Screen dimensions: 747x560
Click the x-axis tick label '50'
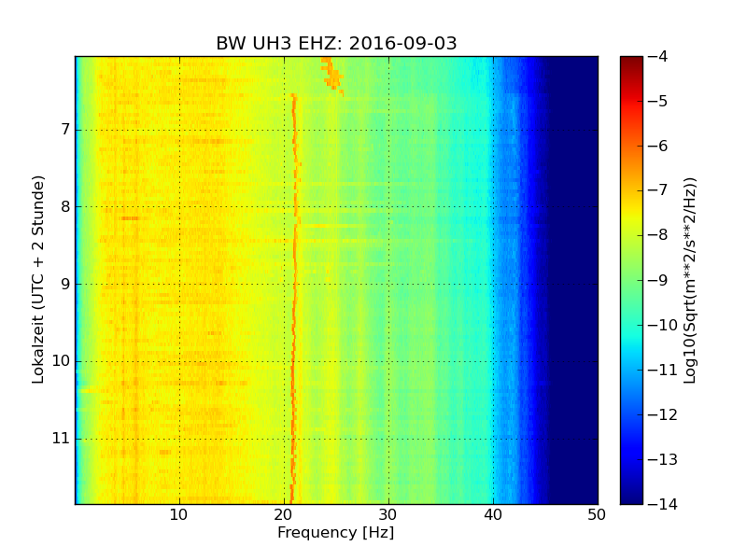click(x=597, y=515)
